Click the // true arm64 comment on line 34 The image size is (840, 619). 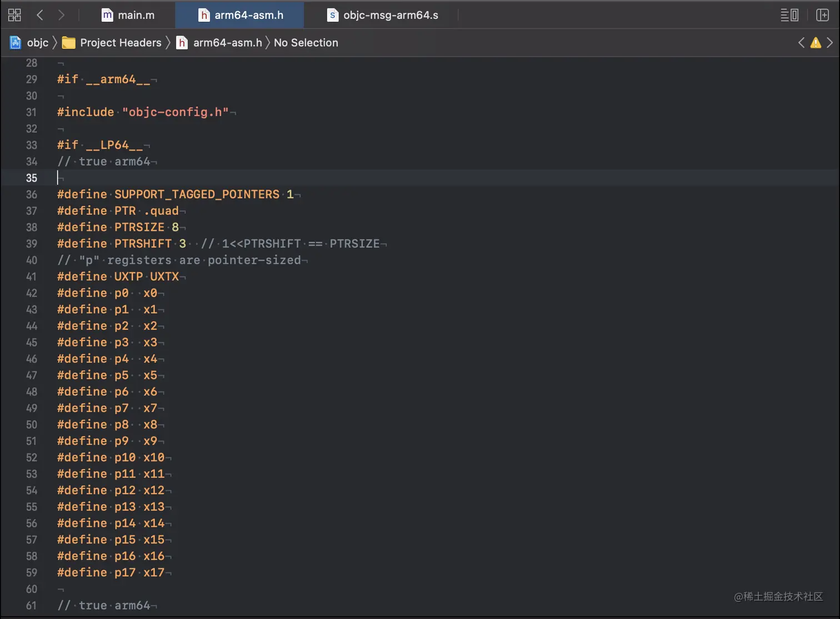pos(103,162)
